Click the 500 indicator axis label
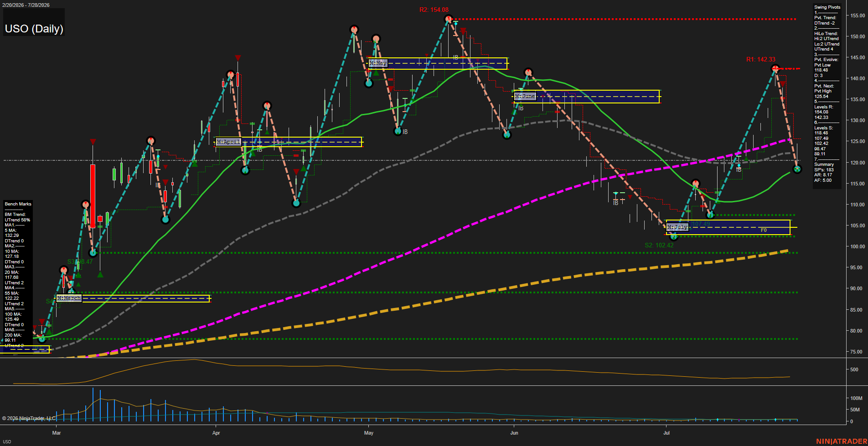 coord(854,370)
